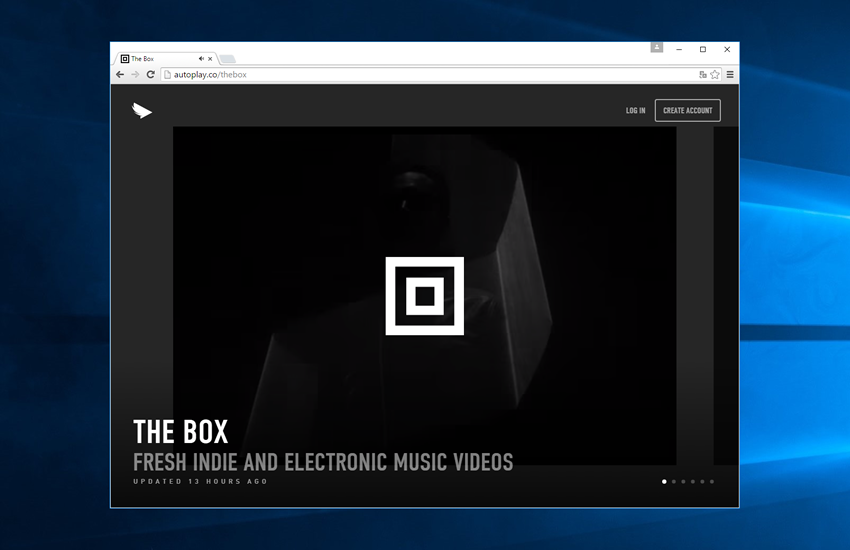This screenshot has width=850, height=550.
Task: Click the Updated 13 hours ago text
Action: (x=201, y=481)
